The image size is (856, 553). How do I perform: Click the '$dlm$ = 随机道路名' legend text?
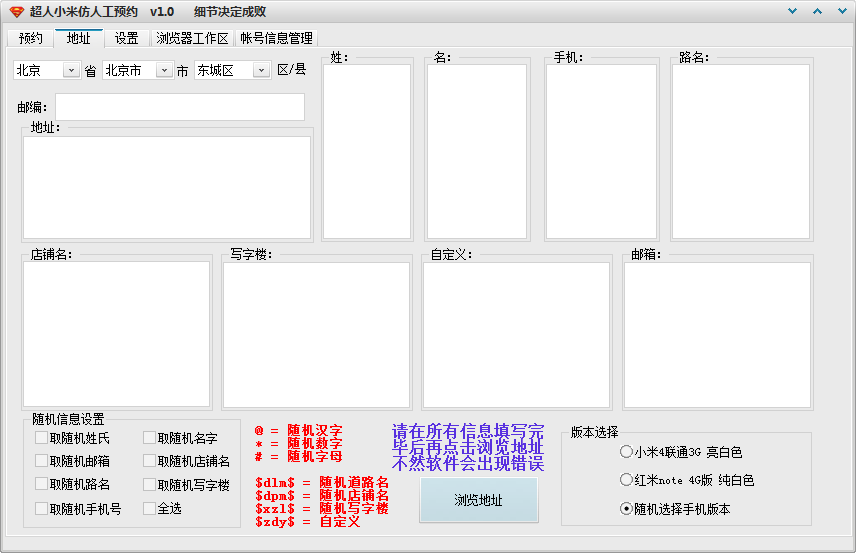coord(322,482)
